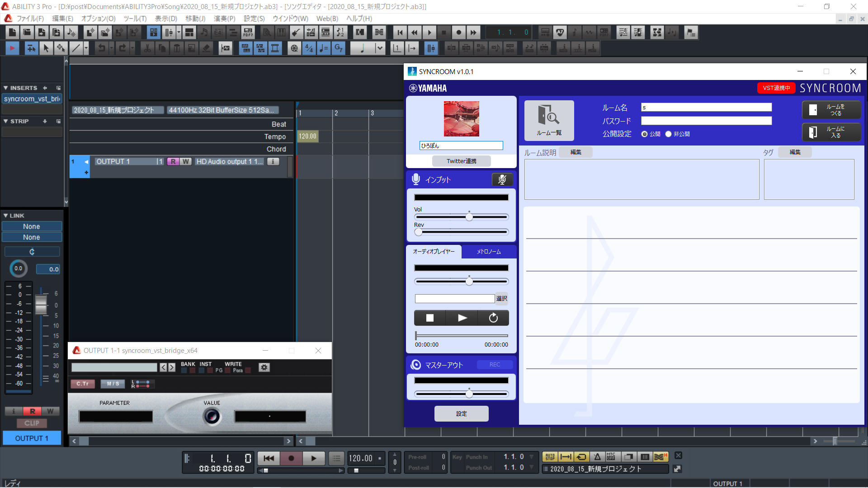This screenshot has height=488, width=868.
Task: Click the Redo arrow icon
Action: coord(122,48)
